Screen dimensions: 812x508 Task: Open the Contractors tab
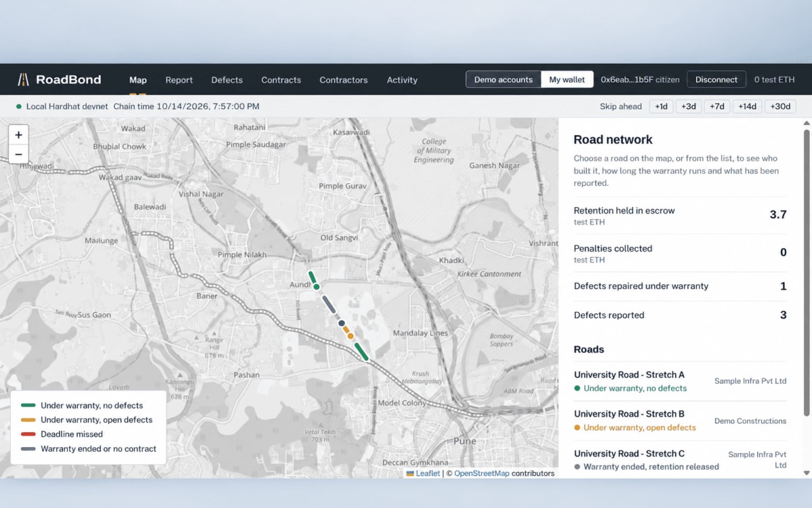tap(344, 80)
